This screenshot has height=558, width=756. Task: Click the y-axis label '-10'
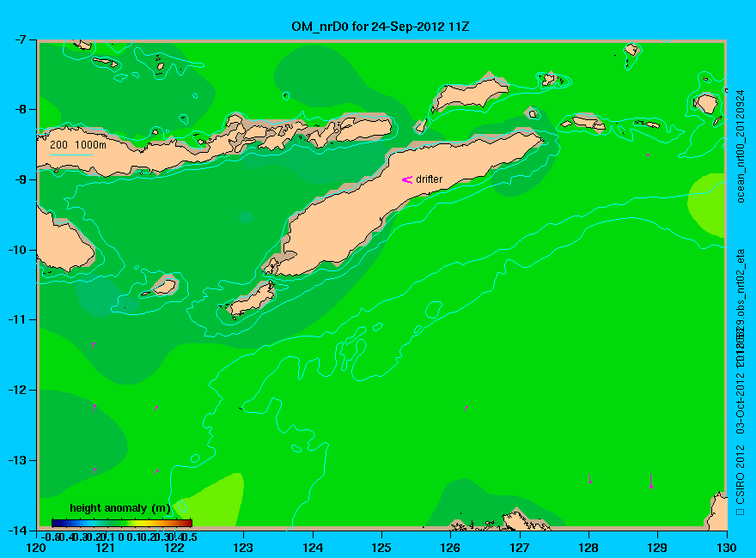coord(17,250)
